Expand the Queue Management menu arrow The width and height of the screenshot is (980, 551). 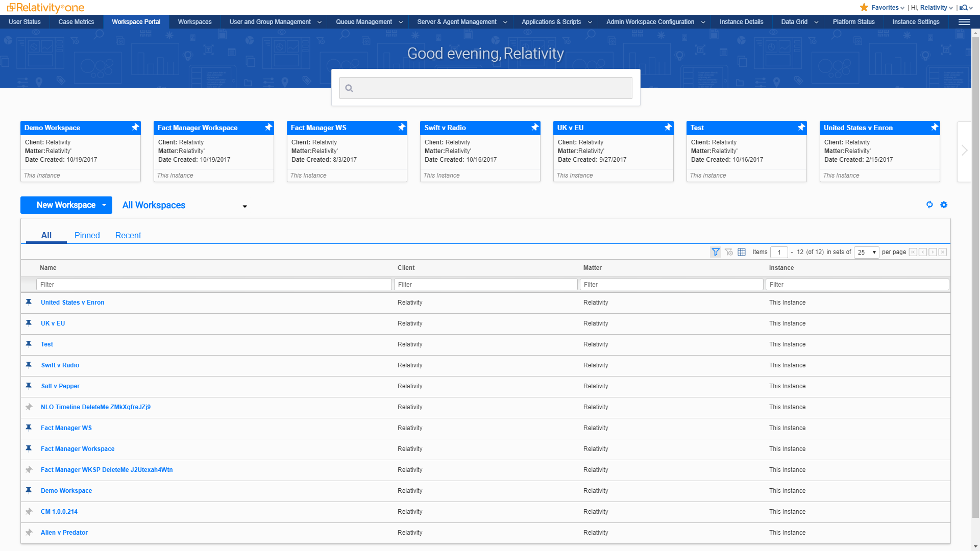pyautogui.click(x=401, y=22)
